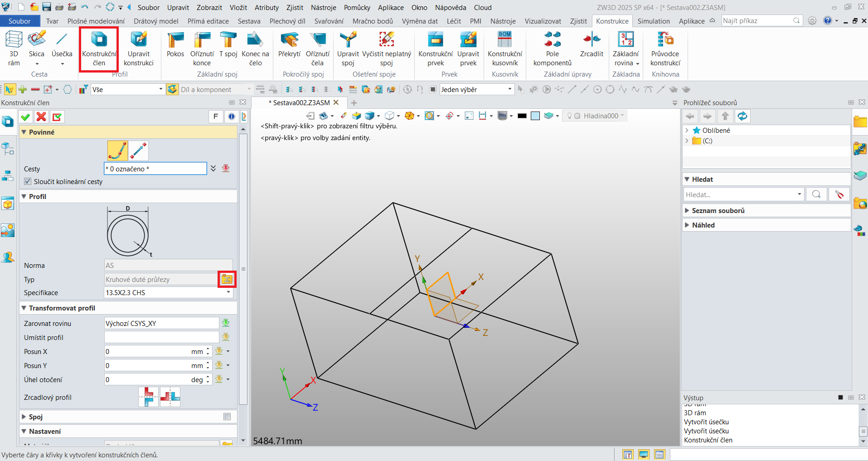Screen dimensions: 868x461
Task: Expand the Náhled section
Action: click(x=687, y=225)
